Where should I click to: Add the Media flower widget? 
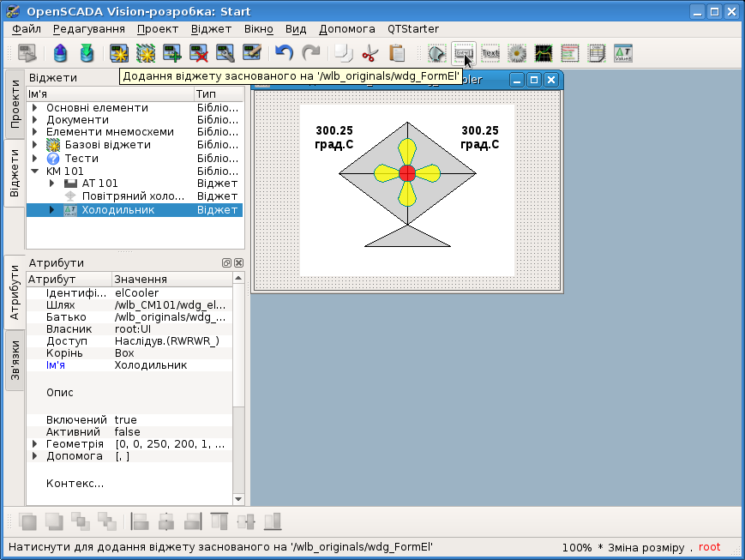pyautogui.click(x=517, y=53)
